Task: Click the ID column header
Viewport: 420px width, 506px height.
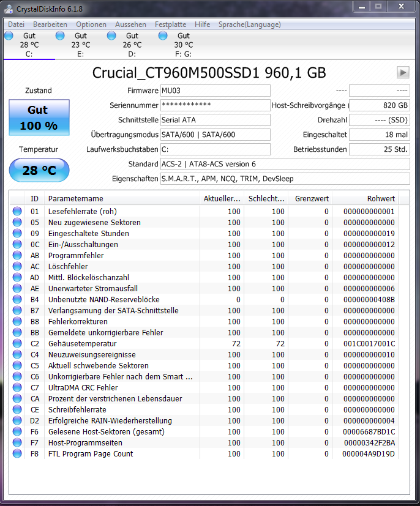Action: point(34,198)
